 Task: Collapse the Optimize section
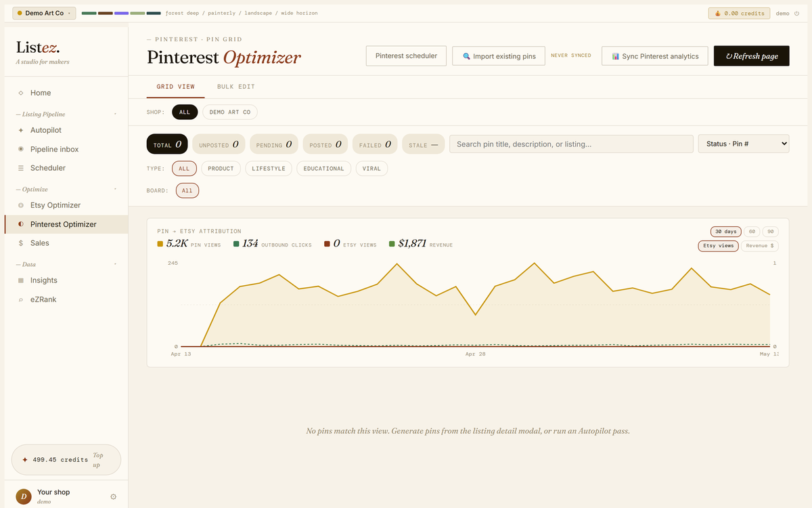pos(66,190)
